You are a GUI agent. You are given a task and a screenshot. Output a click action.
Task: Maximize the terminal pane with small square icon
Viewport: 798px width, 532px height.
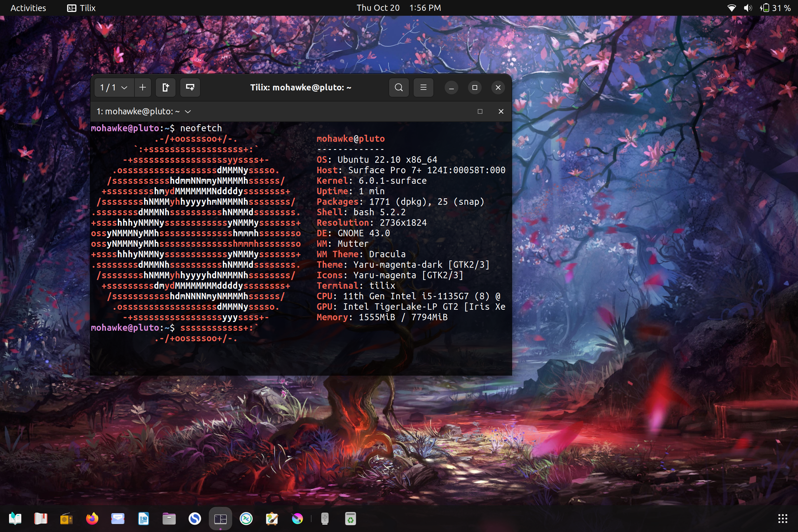(480, 111)
